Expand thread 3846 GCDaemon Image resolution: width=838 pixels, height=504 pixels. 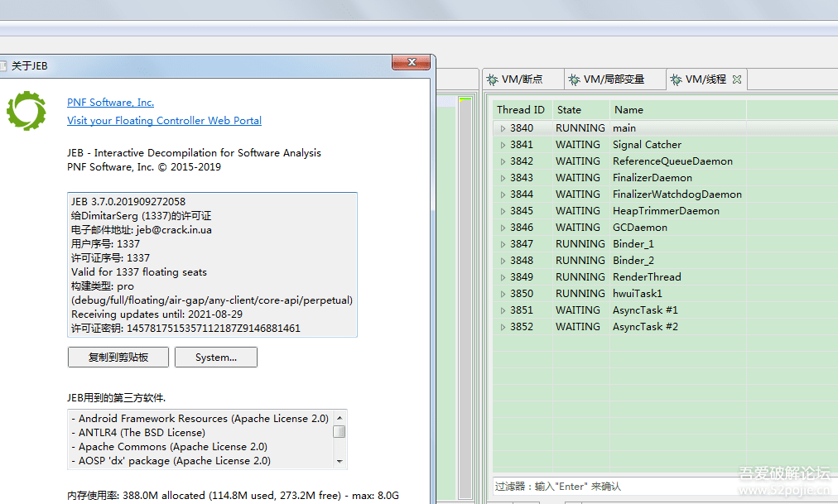pyautogui.click(x=503, y=228)
